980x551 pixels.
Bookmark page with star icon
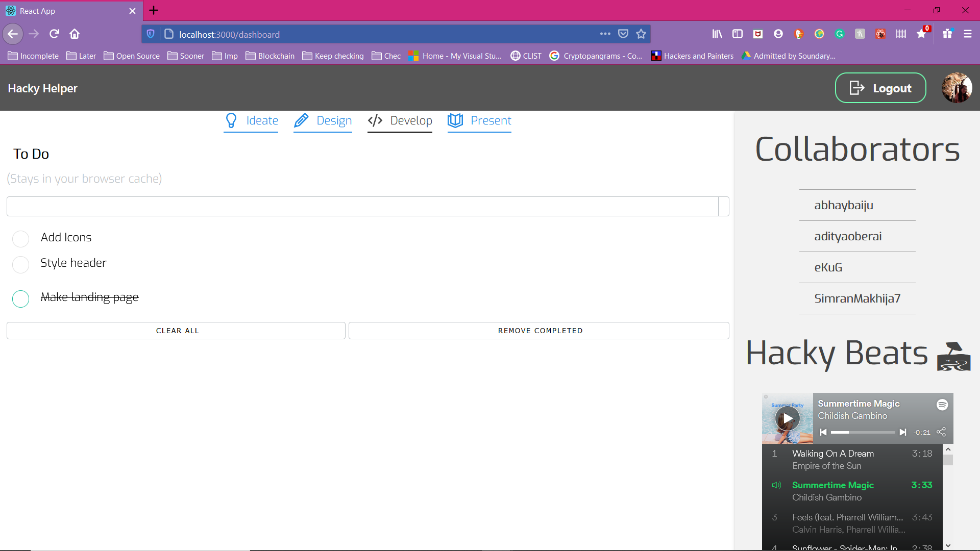click(x=641, y=34)
